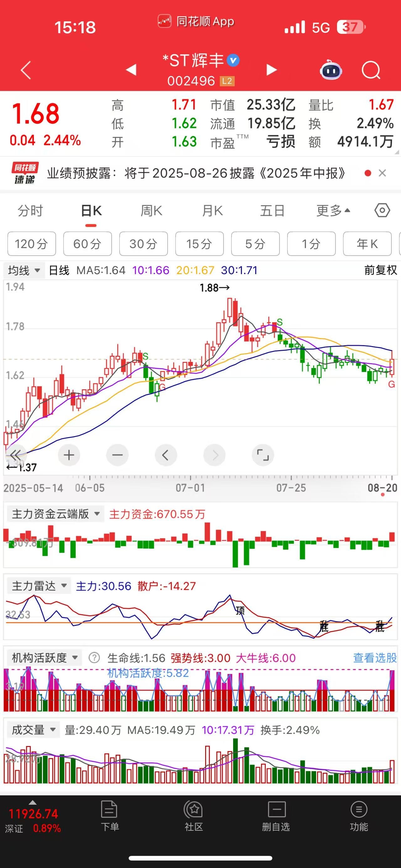Tap the verified badge beside *ST辉丰

click(x=233, y=60)
